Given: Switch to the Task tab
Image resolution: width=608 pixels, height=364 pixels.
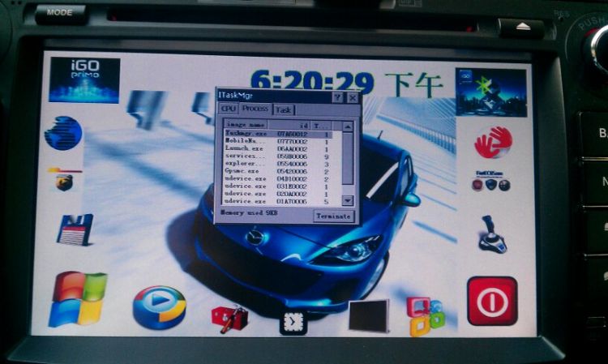Looking at the screenshot, I should coord(284,110).
